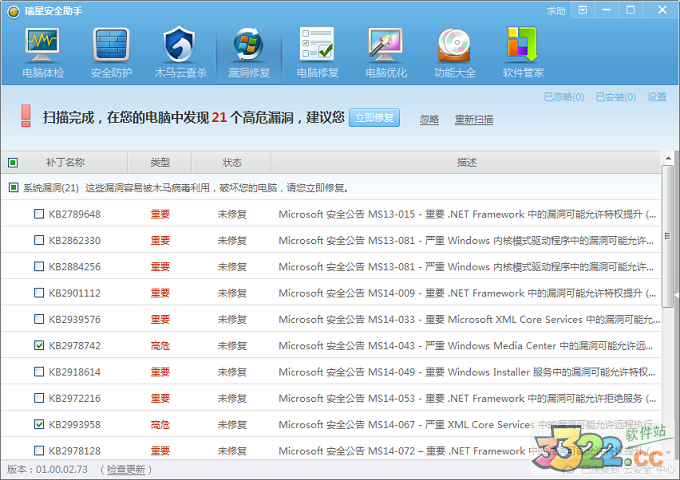Toggle the 系统漏洞(21) group checkbox
Image resolution: width=680 pixels, height=480 pixels.
pos(13,187)
